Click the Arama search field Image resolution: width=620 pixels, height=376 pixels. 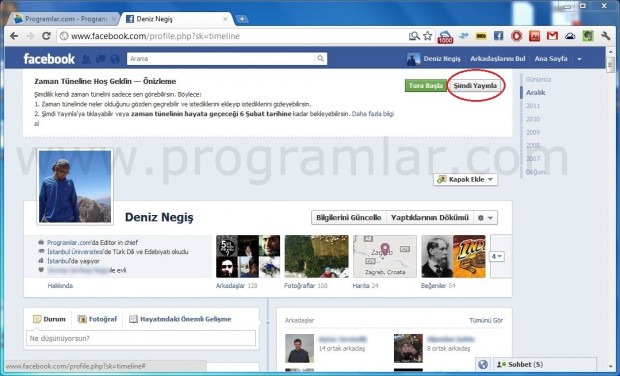(x=221, y=59)
